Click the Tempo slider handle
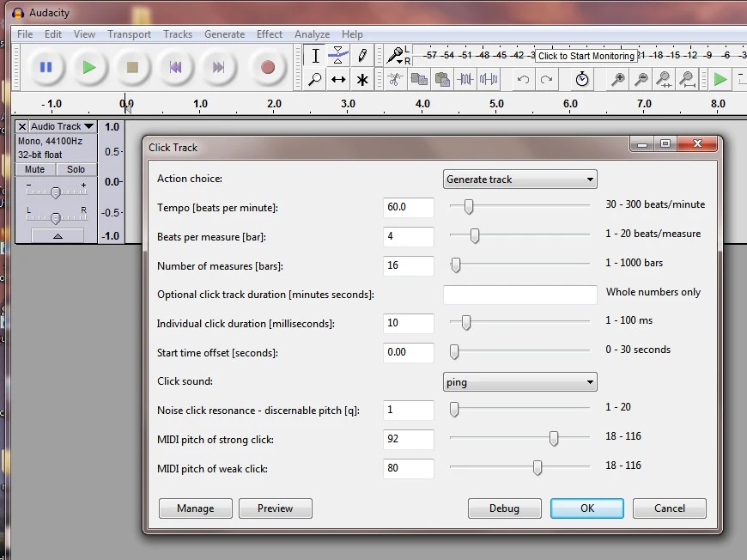Image resolution: width=747 pixels, height=560 pixels. [x=469, y=207]
